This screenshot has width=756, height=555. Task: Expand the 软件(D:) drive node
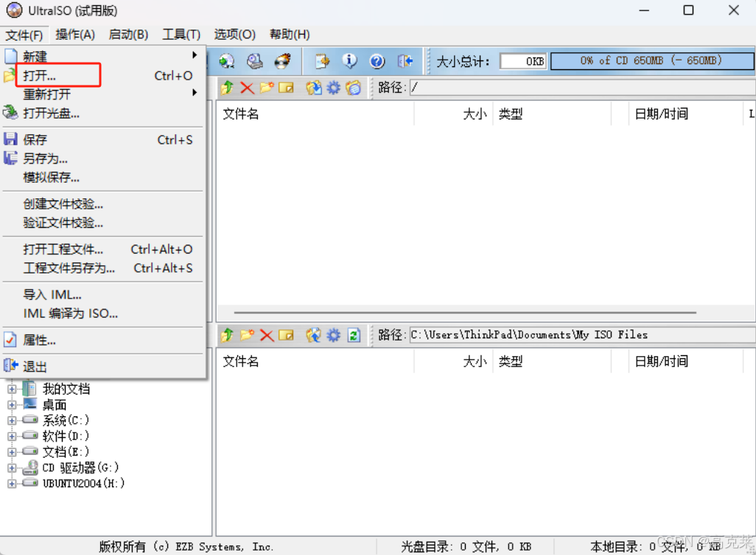tap(12, 436)
